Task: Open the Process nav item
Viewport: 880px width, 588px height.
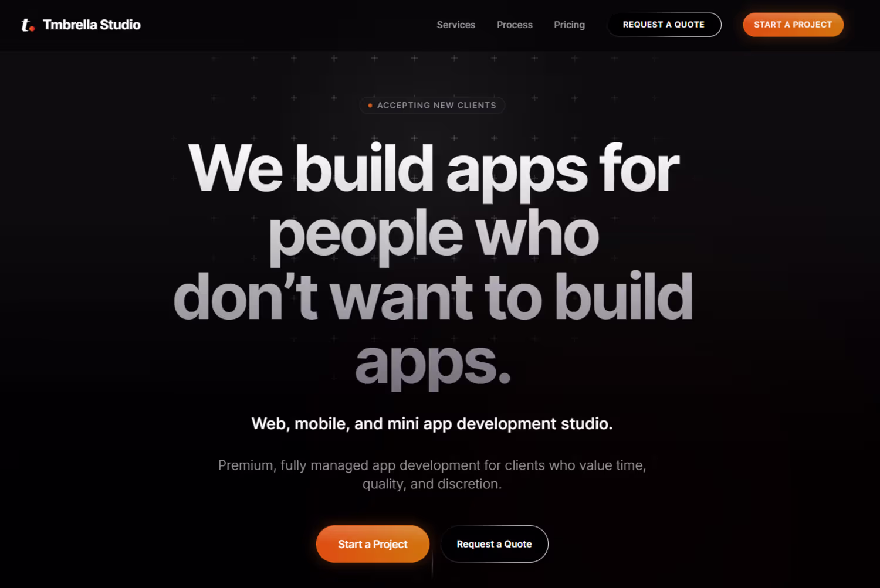Action: click(x=515, y=25)
